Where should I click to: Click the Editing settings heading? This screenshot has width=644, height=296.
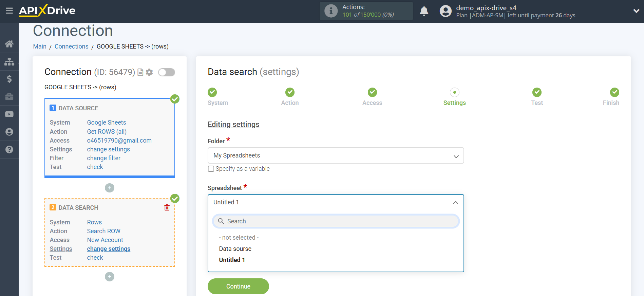233,125
